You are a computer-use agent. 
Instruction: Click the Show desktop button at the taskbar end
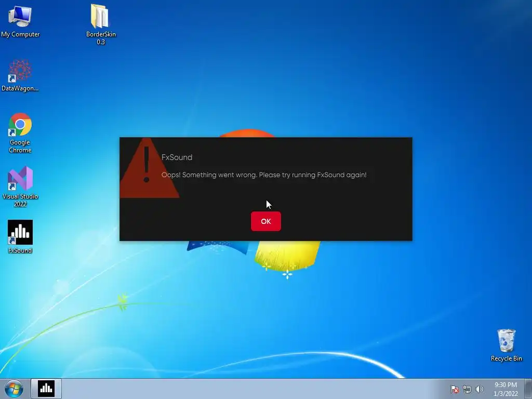click(528, 389)
